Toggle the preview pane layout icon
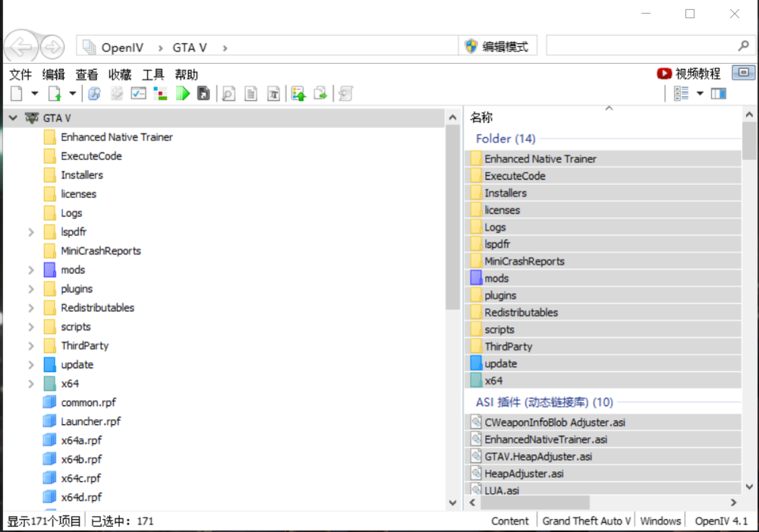Screen dimensions: 759x532 pyautogui.click(x=718, y=93)
